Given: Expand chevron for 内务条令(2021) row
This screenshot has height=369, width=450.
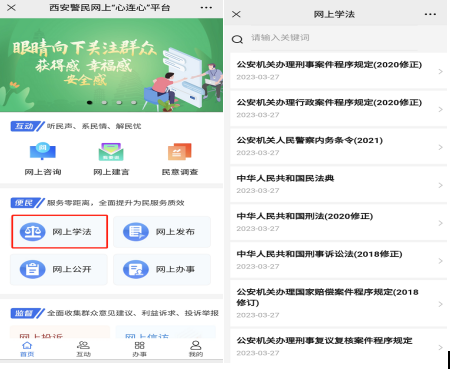Looking at the screenshot, I should point(440,147).
